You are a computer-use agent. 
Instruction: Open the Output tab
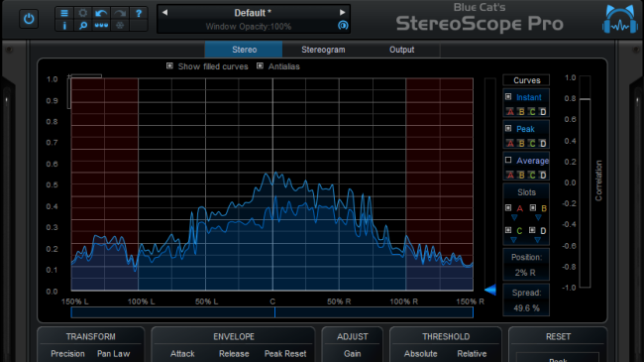(401, 50)
